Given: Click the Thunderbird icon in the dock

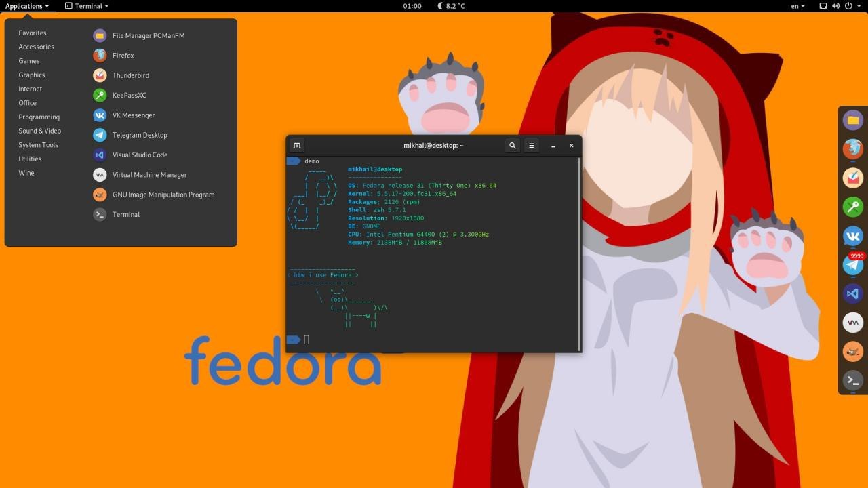Looking at the screenshot, I should coord(853,178).
